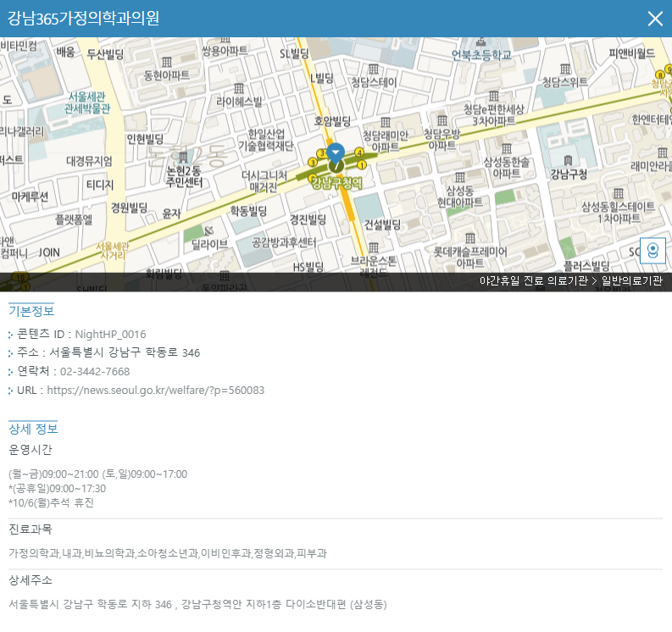Click the 학동빌딩 map label
The height and width of the screenshot is (632, 672).
tap(248, 210)
